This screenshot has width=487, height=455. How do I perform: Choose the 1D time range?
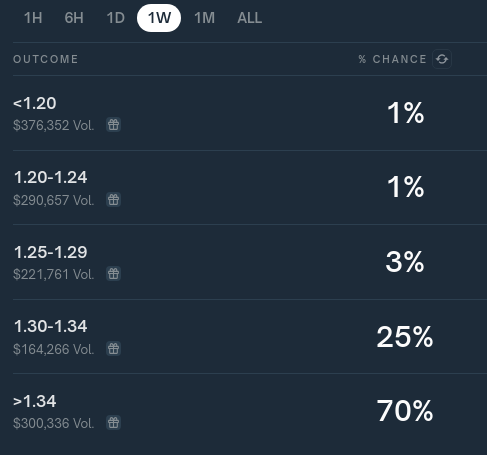(x=115, y=18)
